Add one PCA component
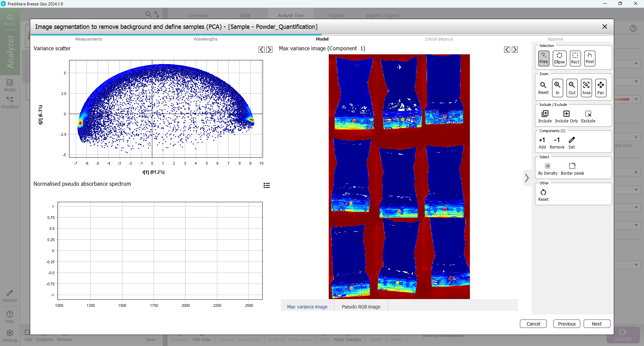Screen dimensions: 644x346 point(542,142)
